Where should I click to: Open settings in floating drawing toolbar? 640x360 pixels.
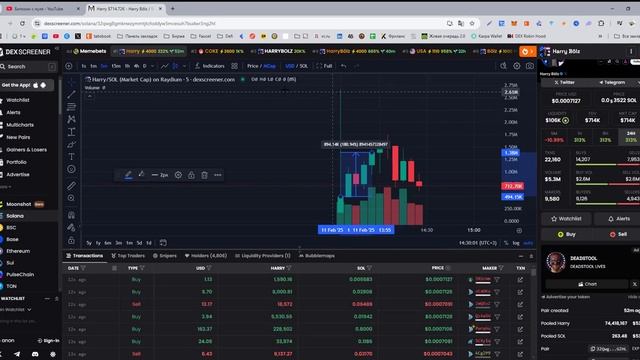point(178,175)
